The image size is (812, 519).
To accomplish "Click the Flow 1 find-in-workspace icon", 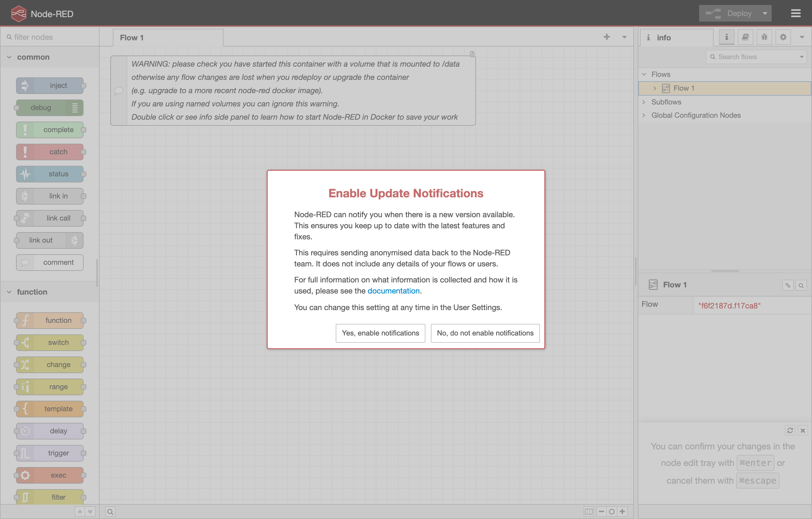I will point(801,285).
